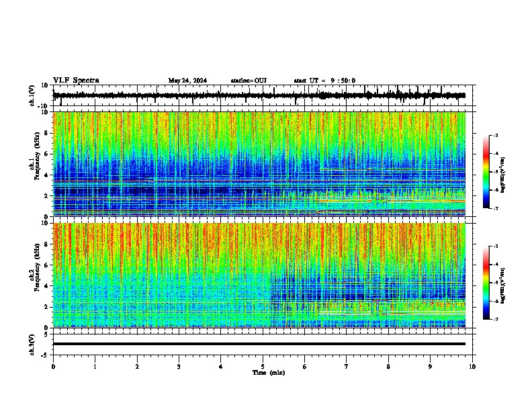The image size is (532, 411).
Task: Click the "station=OUI" header label
Action: [x=249, y=81]
